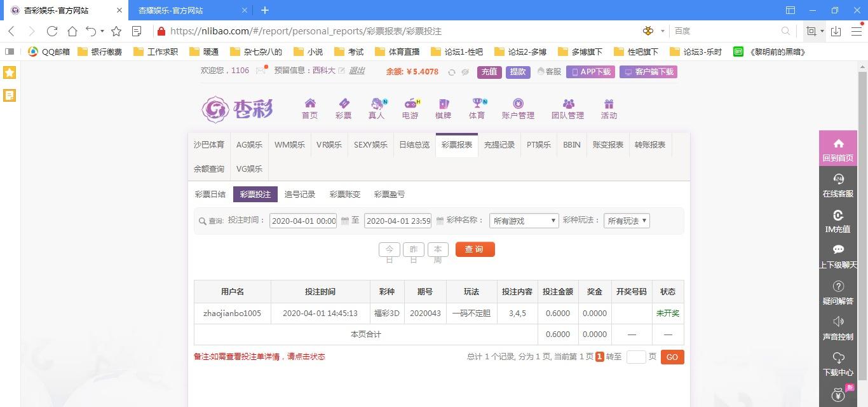Select the 追号记录 sub-tab
The width and height of the screenshot is (868, 407).
tap(300, 195)
